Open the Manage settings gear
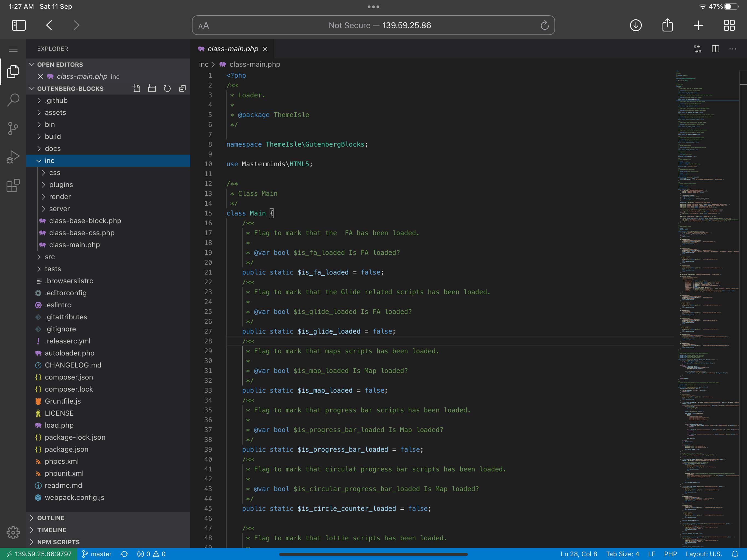The image size is (747, 560). [13, 533]
